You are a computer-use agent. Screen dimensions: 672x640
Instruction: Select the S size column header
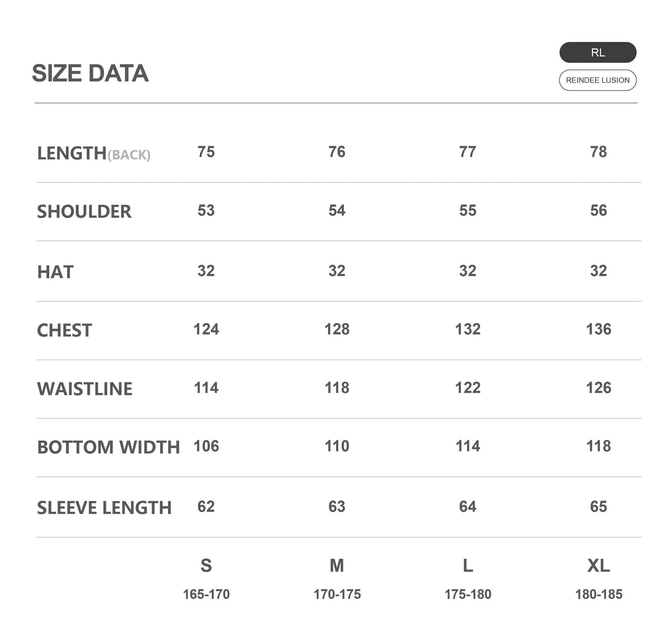coord(206,566)
